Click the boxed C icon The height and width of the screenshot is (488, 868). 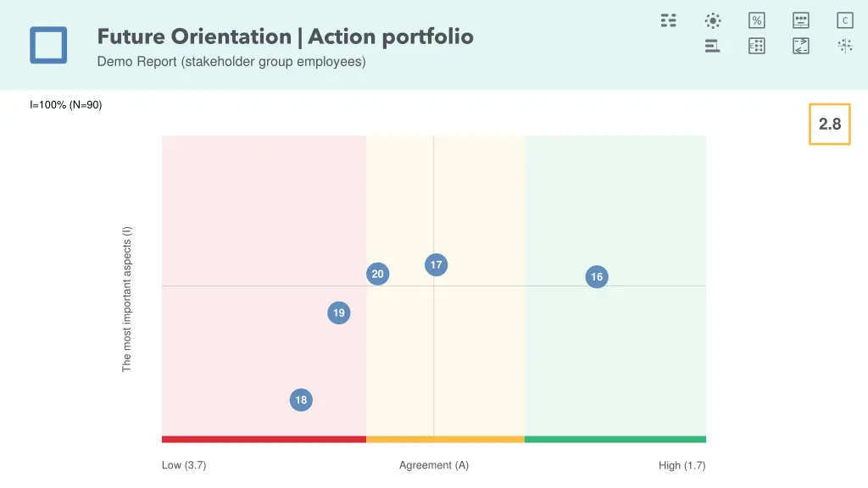[845, 20]
